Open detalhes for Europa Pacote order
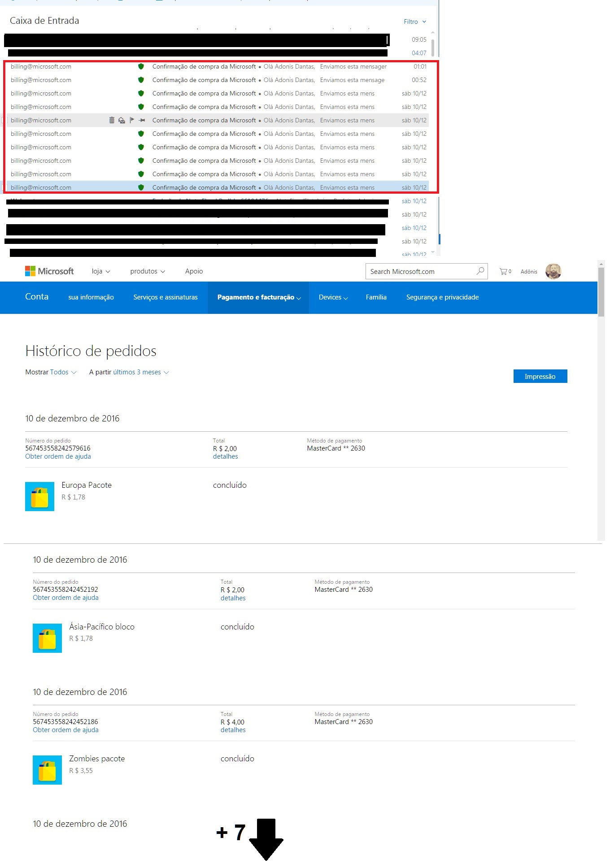 (x=225, y=456)
